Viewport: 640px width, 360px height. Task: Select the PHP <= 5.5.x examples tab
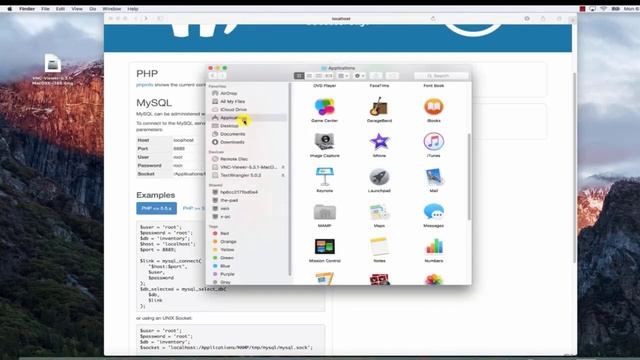[x=156, y=208]
